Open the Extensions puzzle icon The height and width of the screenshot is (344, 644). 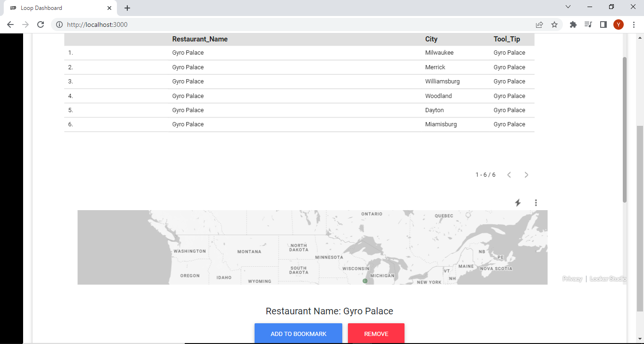tap(573, 25)
